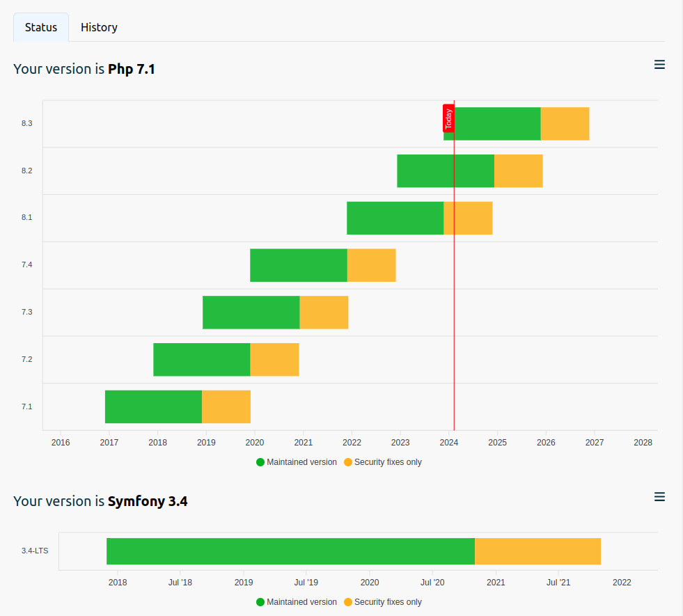Click the Jul '20 label on Symfony axis

(x=432, y=583)
